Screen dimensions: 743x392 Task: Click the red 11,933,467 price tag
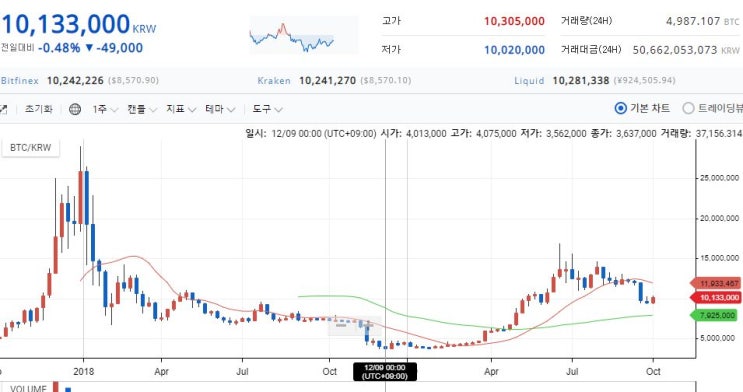[716, 283]
